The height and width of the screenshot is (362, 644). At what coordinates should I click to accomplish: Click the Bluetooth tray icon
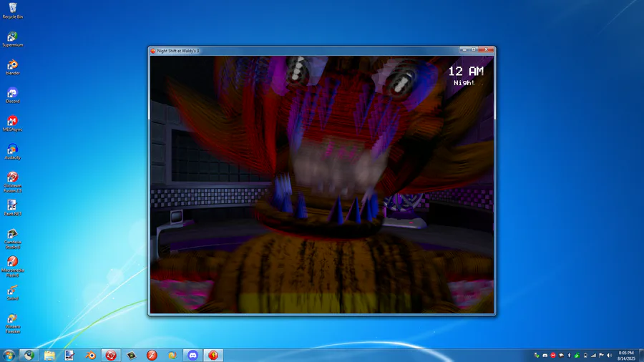(x=570, y=356)
